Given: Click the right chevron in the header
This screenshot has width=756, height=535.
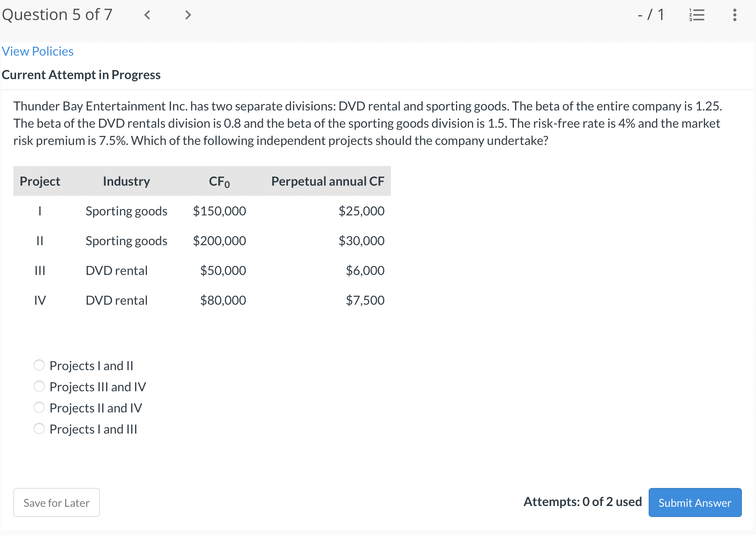Looking at the screenshot, I should point(187,15).
